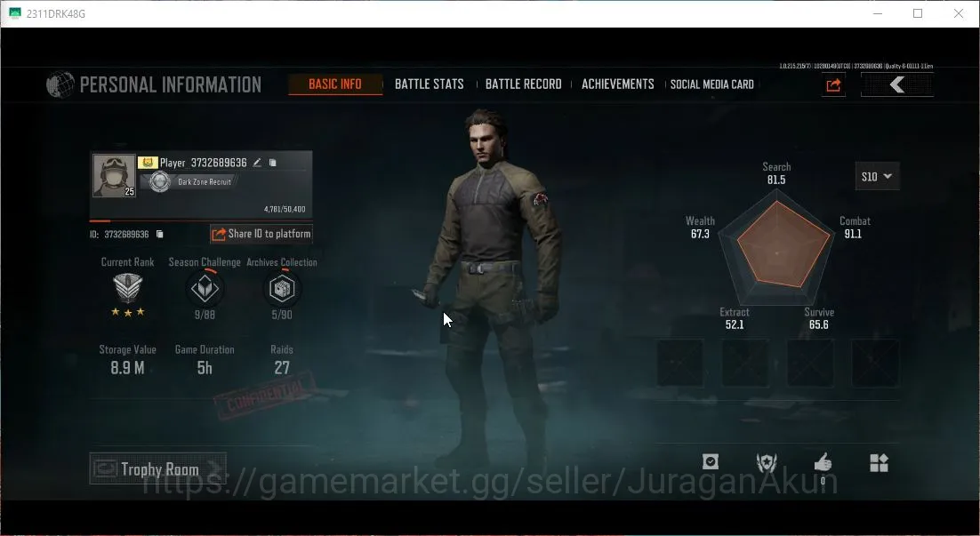Open the four-squares grid icon
The height and width of the screenshot is (536, 980).
coord(879,463)
